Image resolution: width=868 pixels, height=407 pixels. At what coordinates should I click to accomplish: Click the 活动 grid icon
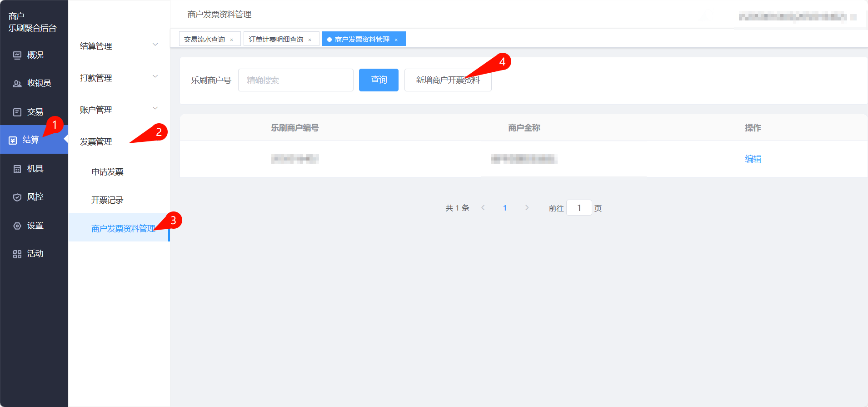click(x=17, y=254)
